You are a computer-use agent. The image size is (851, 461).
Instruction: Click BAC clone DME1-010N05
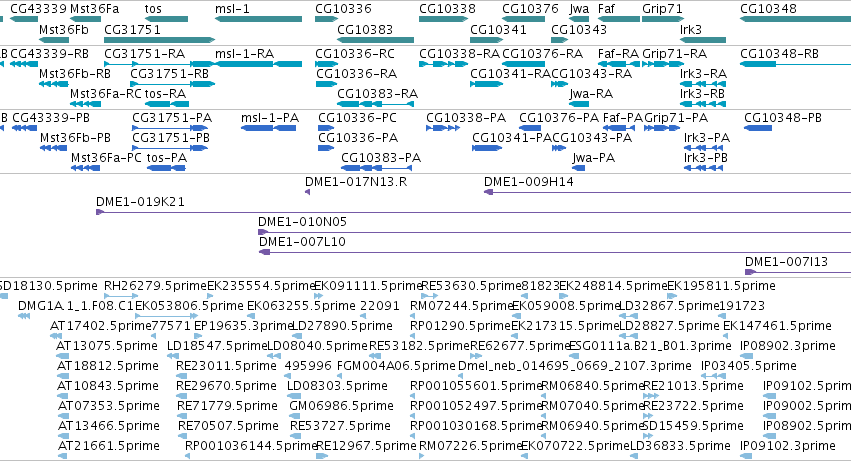pos(554,232)
